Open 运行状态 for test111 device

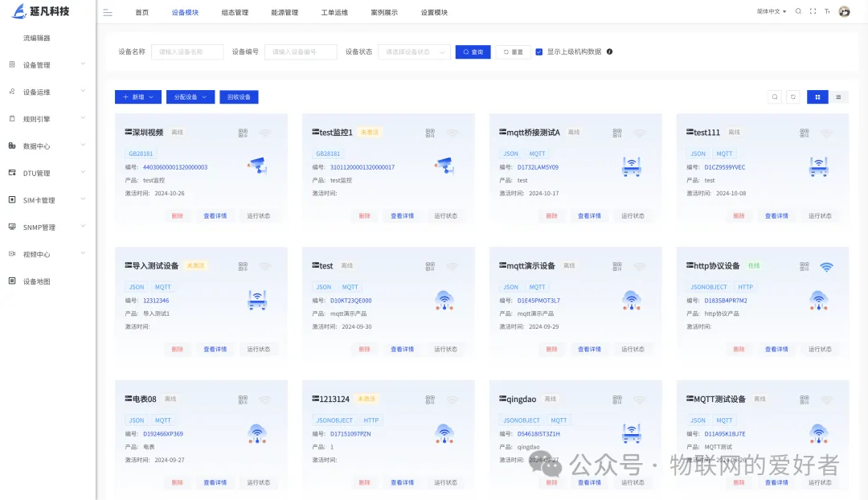(x=820, y=216)
